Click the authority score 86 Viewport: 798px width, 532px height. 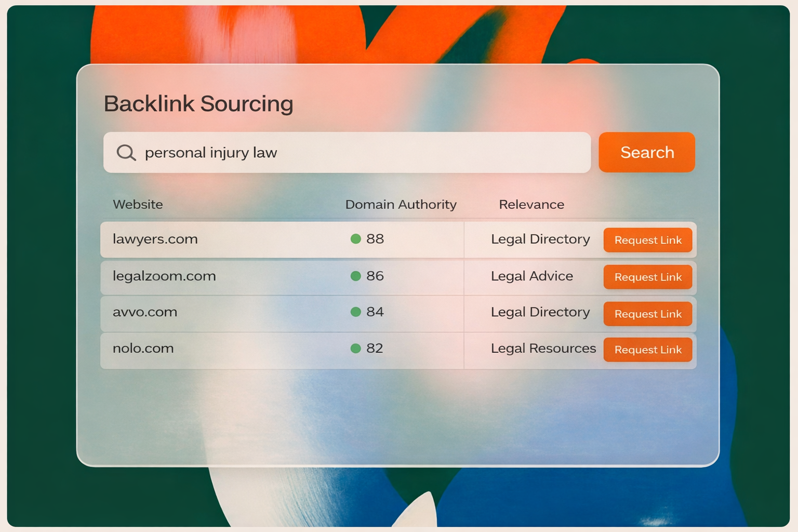(x=375, y=276)
